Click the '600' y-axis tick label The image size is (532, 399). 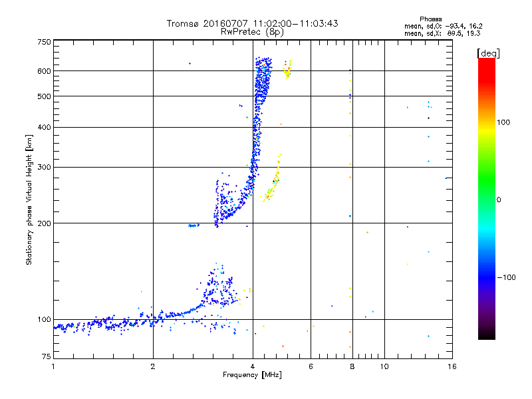[44, 71]
